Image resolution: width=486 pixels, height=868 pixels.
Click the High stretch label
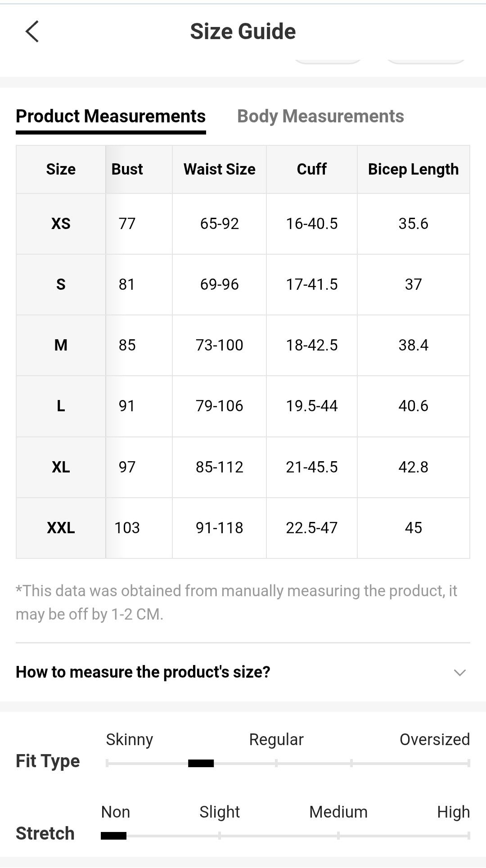point(453,812)
